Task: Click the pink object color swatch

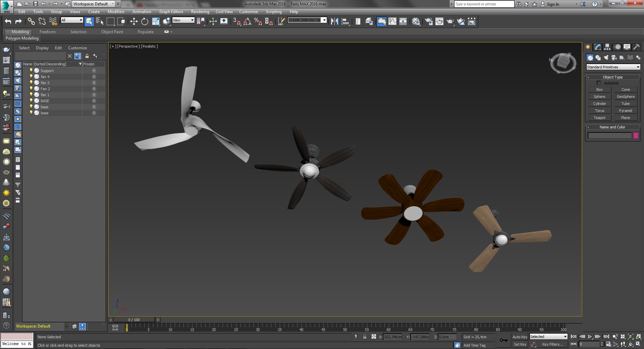Action: click(636, 136)
